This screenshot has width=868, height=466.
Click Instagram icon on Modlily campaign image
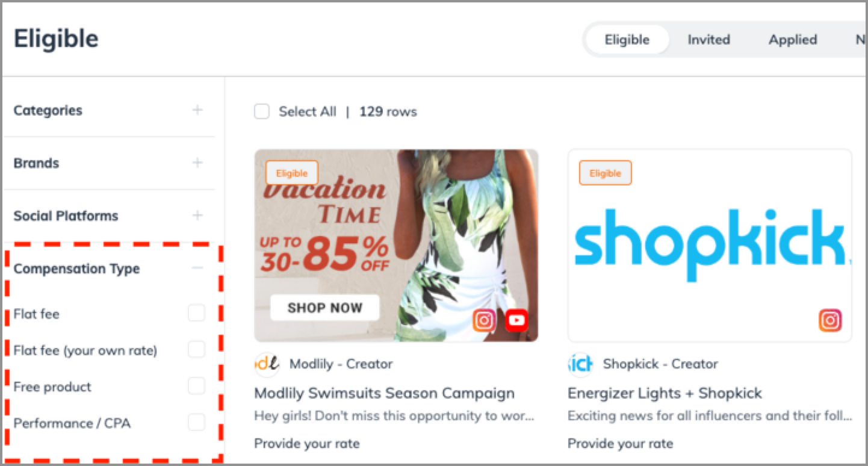[484, 320]
